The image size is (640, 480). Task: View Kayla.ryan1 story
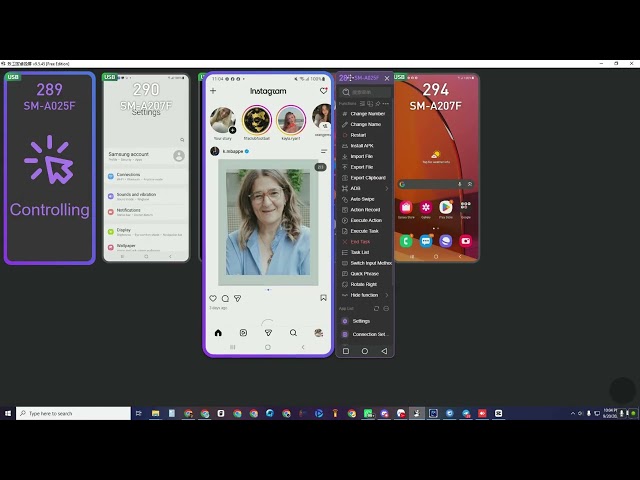coord(291,120)
